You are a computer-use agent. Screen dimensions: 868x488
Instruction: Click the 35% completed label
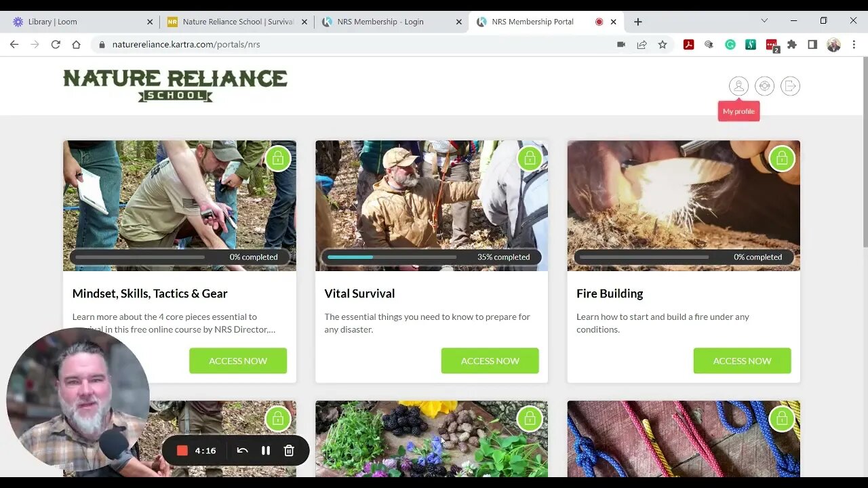[503, 257]
